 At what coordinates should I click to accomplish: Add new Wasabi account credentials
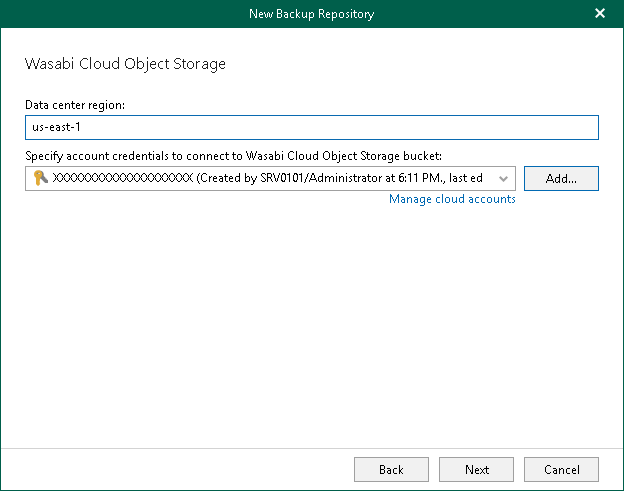point(561,179)
